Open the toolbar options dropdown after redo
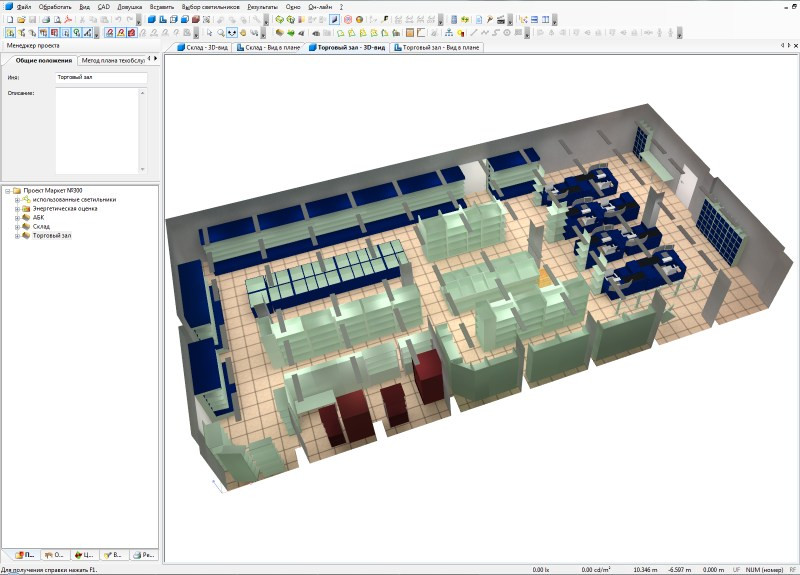 [x=138, y=19]
